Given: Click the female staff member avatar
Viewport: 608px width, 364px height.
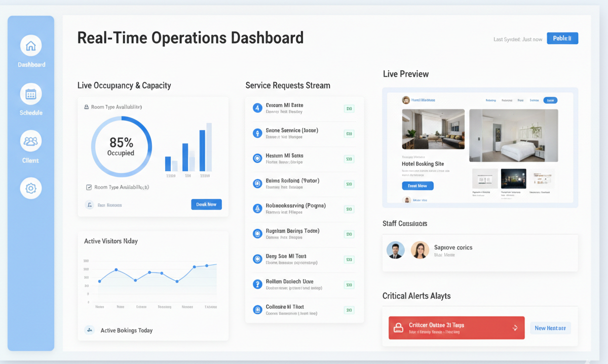Looking at the screenshot, I should (420, 250).
